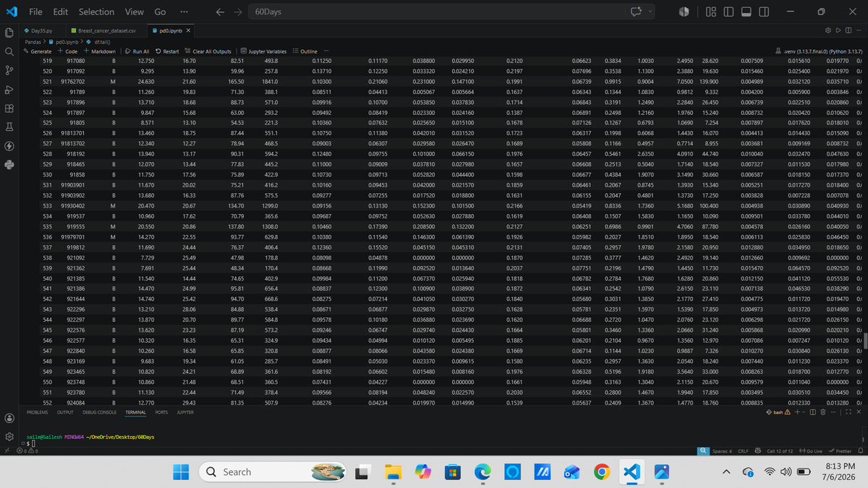
Task: Switch to the JUPYTER panel tab
Action: [x=185, y=412]
